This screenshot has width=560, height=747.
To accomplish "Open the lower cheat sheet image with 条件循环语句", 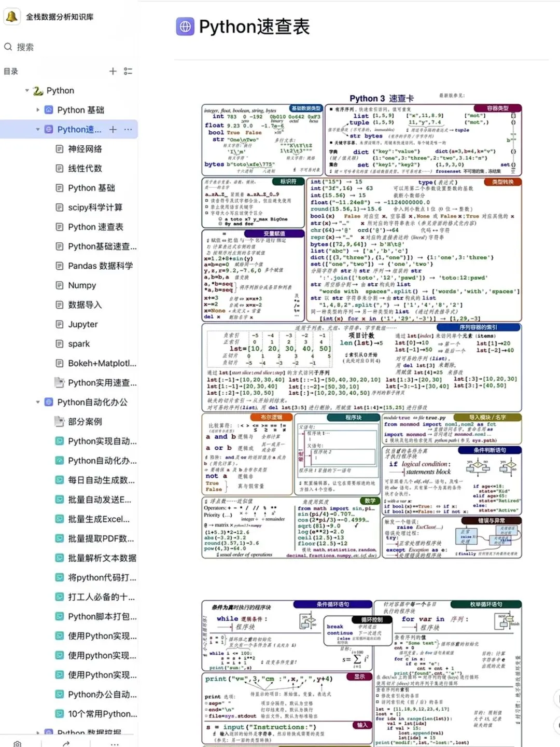I will click(361, 673).
